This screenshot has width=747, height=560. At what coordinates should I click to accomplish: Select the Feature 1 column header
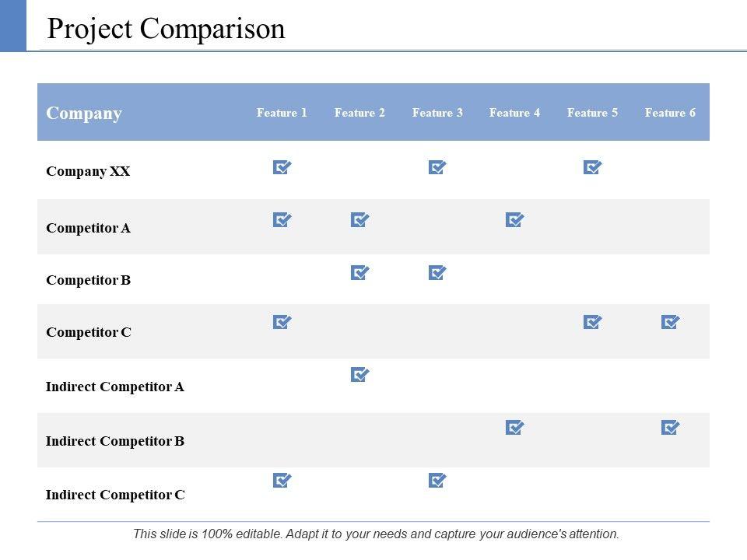282,113
